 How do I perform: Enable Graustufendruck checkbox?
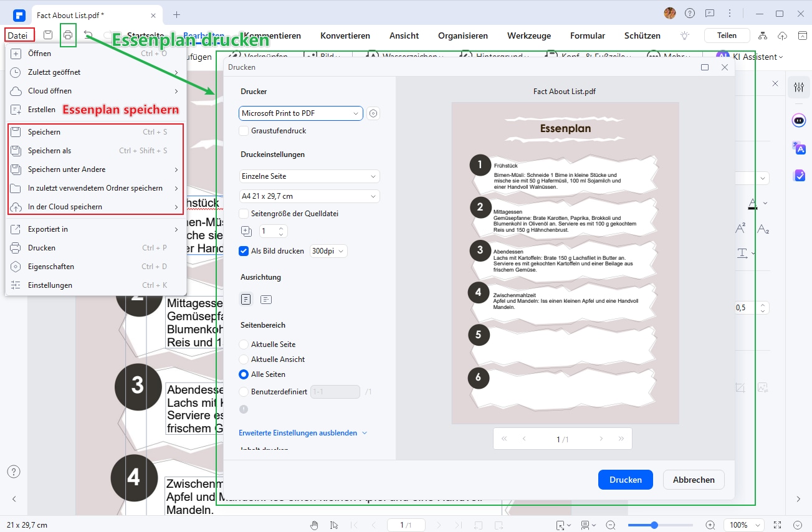coord(244,131)
